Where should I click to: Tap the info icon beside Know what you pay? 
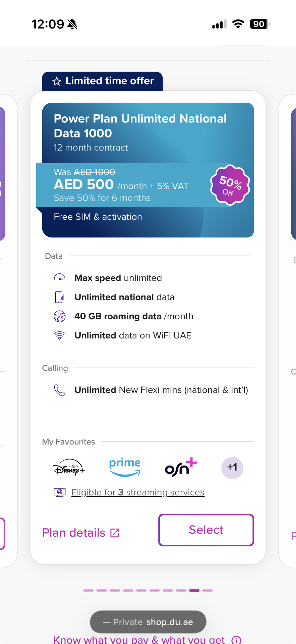(x=236, y=640)
